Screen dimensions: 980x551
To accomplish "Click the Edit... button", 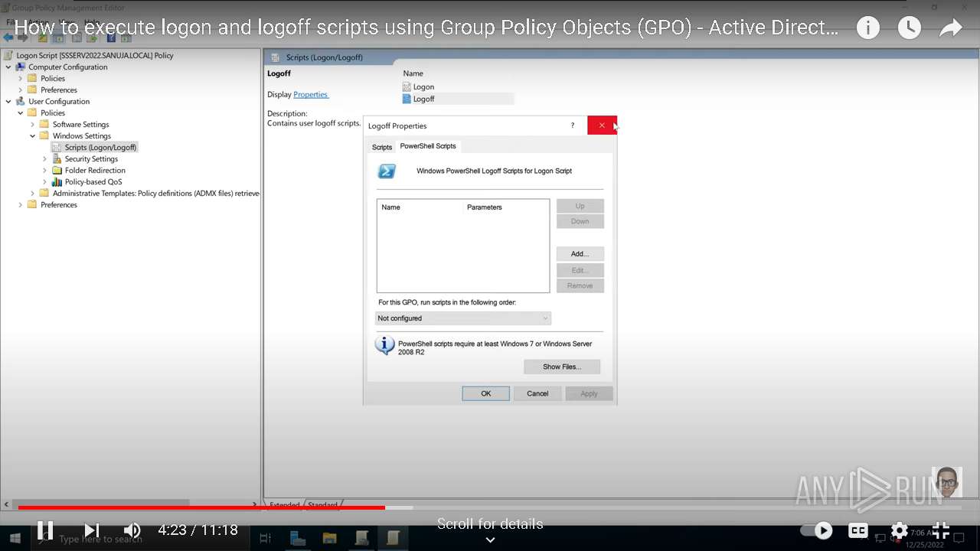I will click(x=580, y=270).
